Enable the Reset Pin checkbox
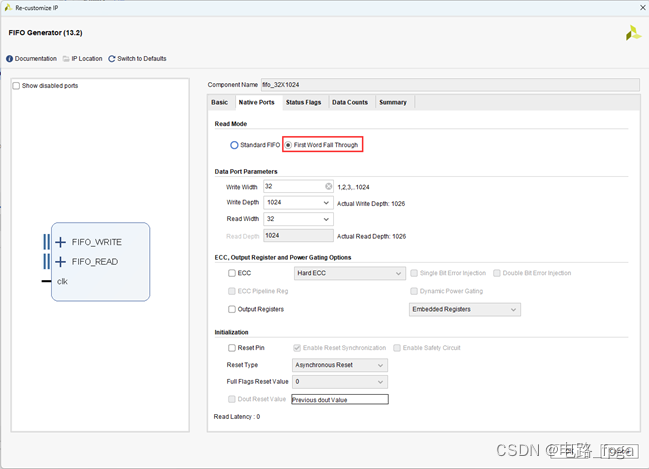 232,348
